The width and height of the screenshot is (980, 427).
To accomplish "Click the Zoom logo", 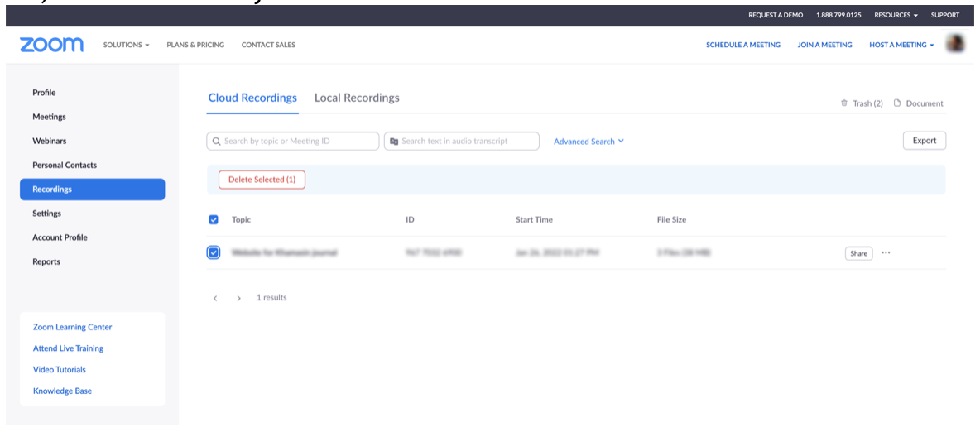I will pos(51,45).
